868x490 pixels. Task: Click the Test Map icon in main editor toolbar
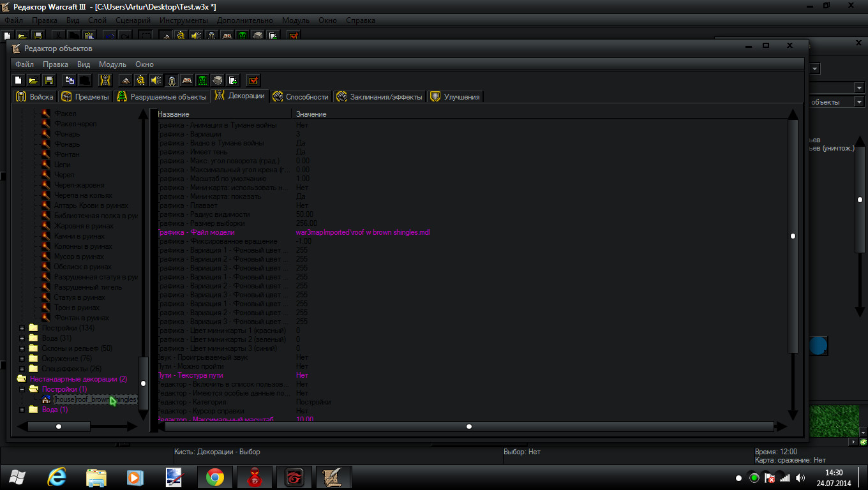point(294,36)
